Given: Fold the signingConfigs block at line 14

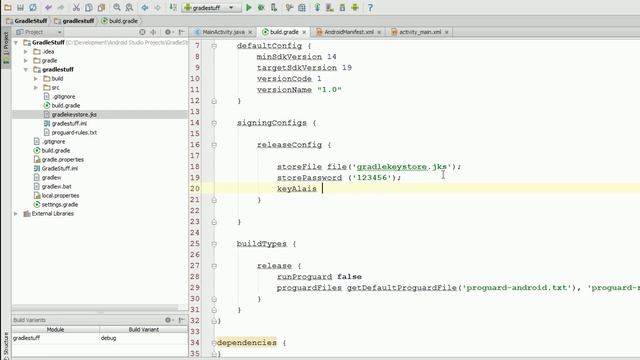Looking at the screenshot, I should coord(214,123).
